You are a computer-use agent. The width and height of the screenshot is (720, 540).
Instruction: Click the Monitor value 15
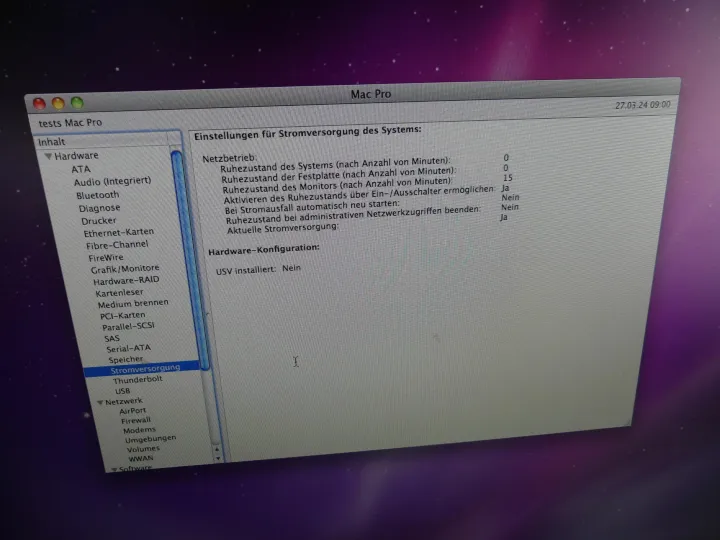click(507, 178)
